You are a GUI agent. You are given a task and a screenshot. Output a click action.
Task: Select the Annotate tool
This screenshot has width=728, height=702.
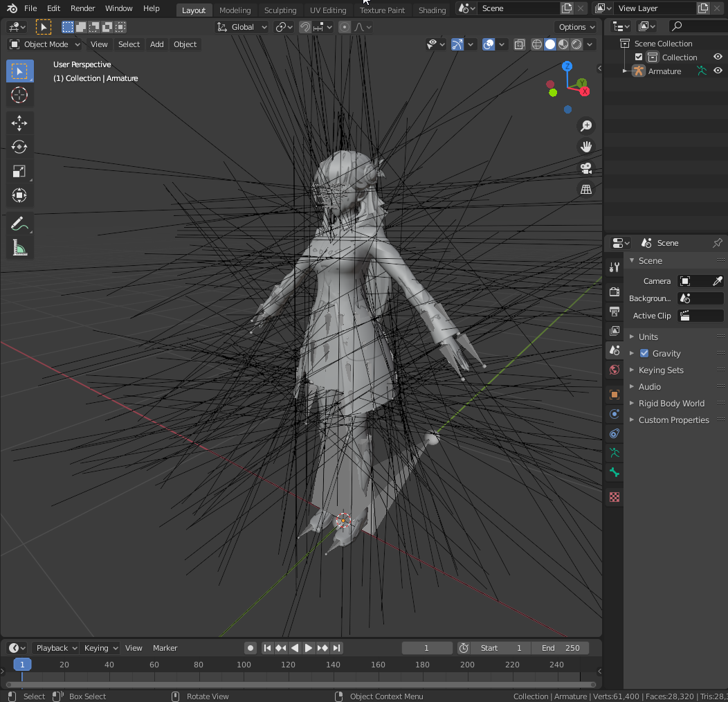point(19,224)
